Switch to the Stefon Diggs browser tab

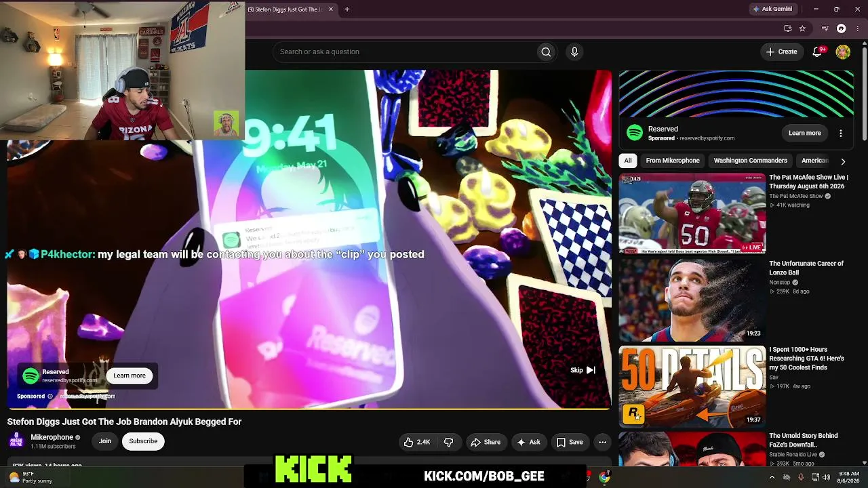tap(286, 9)
